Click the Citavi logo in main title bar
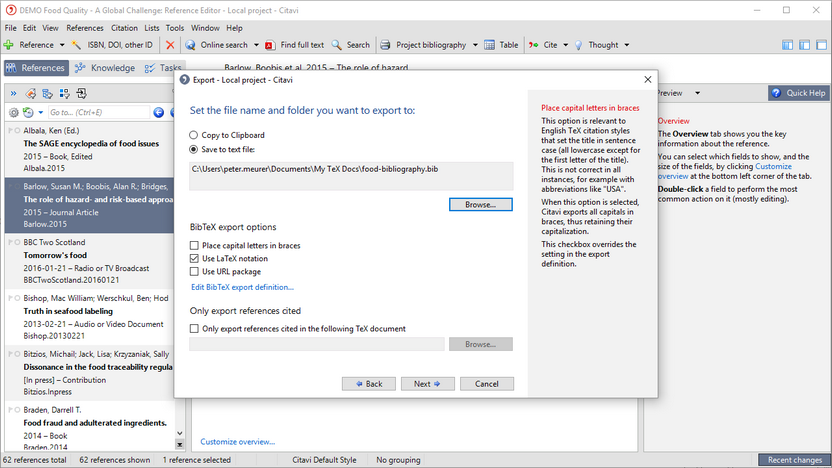This screenshot has width=832, height=468. point(11,10)
